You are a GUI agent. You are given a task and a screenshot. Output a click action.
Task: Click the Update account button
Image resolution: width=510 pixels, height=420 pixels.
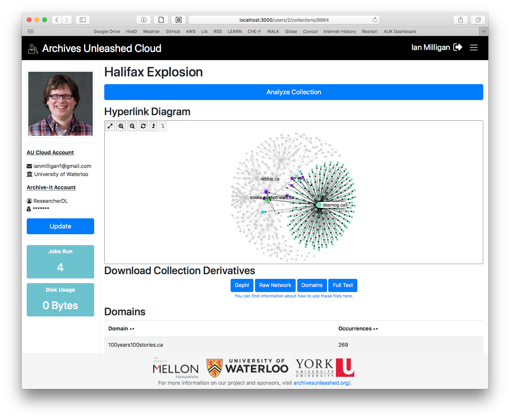(60, 226)
